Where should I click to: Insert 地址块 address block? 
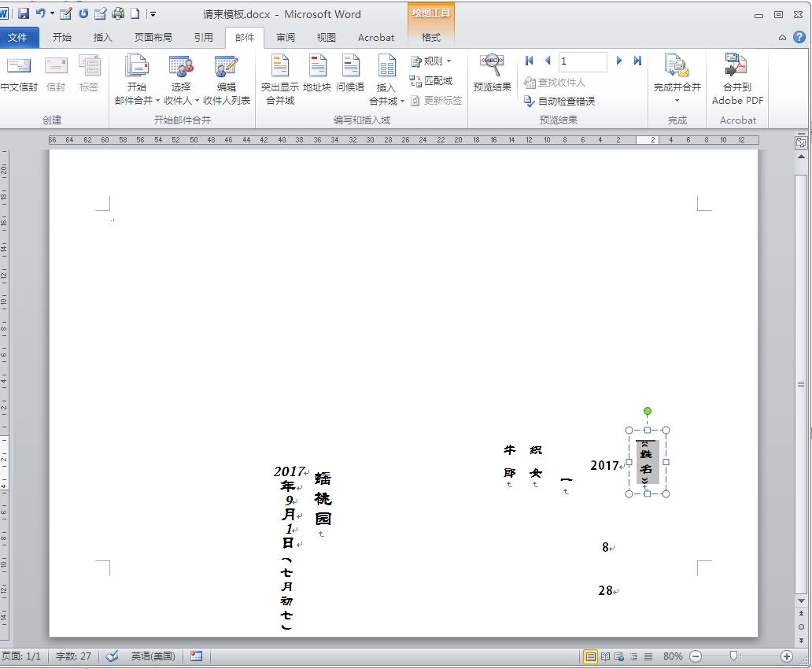[x=317, y=74]
